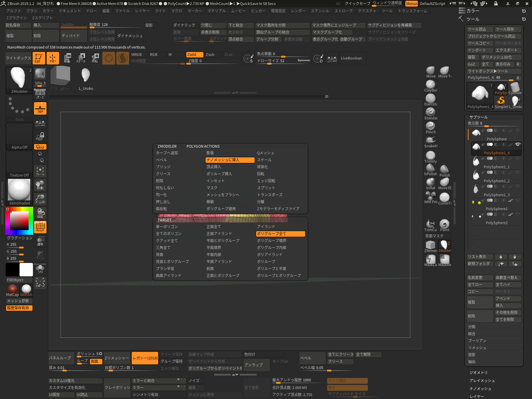Collapse the サブツール section
Screen dimensions: 532x399
click(x=478, y=117)
